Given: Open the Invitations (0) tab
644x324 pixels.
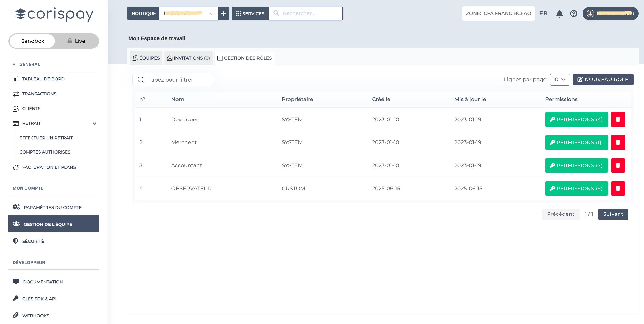Looking at the screenshot, I should point(189,58).
